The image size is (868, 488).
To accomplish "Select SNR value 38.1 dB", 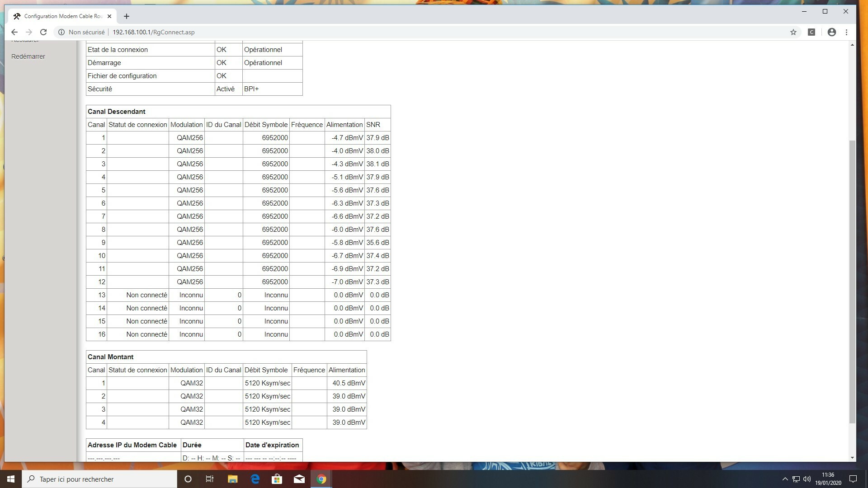I will (x=377, y=164).
